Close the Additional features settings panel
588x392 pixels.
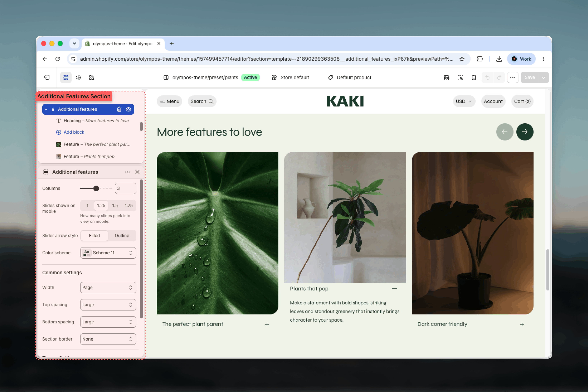[137, 172]
